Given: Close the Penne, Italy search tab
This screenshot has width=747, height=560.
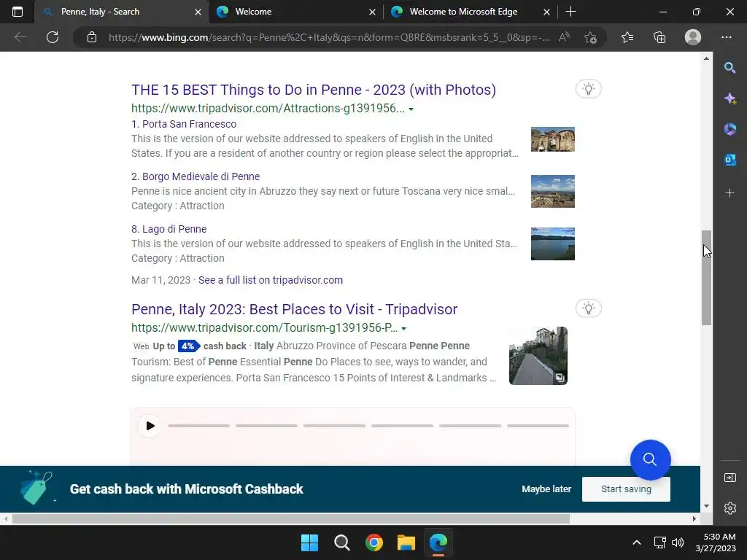Looking at the screenshot, I should click(198, 12).
